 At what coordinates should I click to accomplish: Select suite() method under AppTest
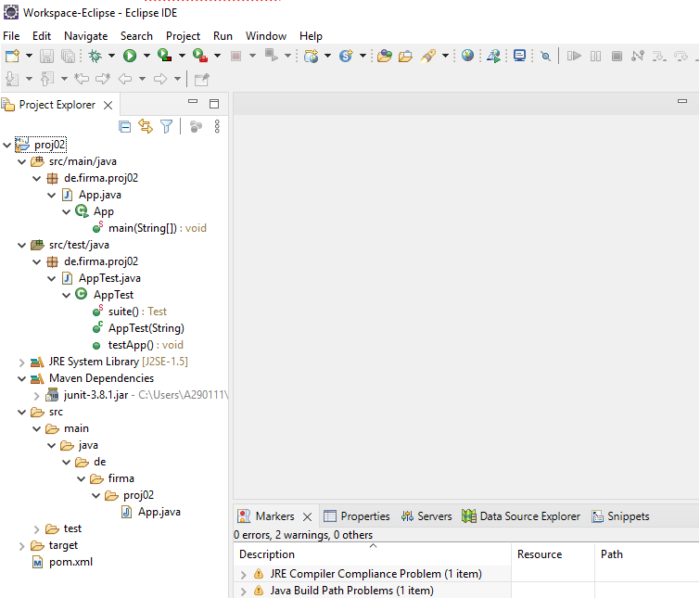pos(130,312)
